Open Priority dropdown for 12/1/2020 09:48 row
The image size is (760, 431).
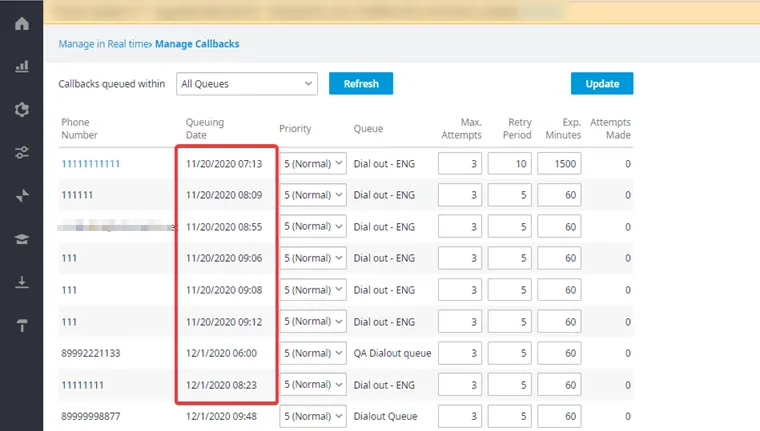[313, 416]
